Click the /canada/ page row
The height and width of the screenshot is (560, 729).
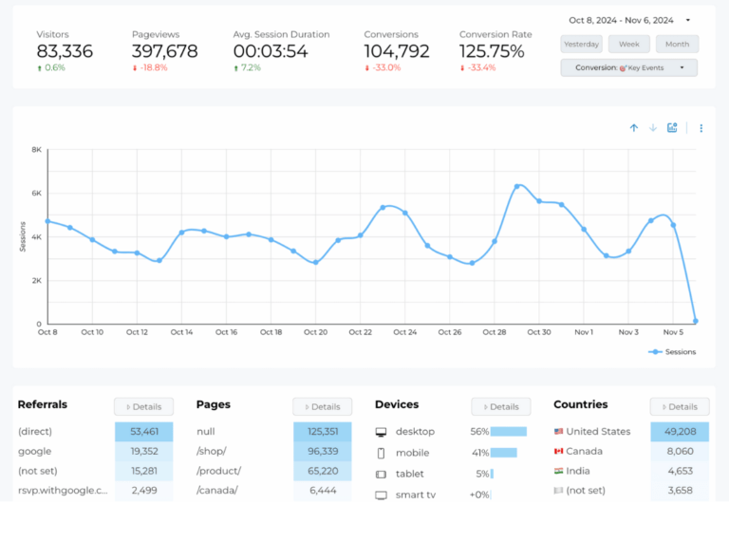[x=273, y=491]
